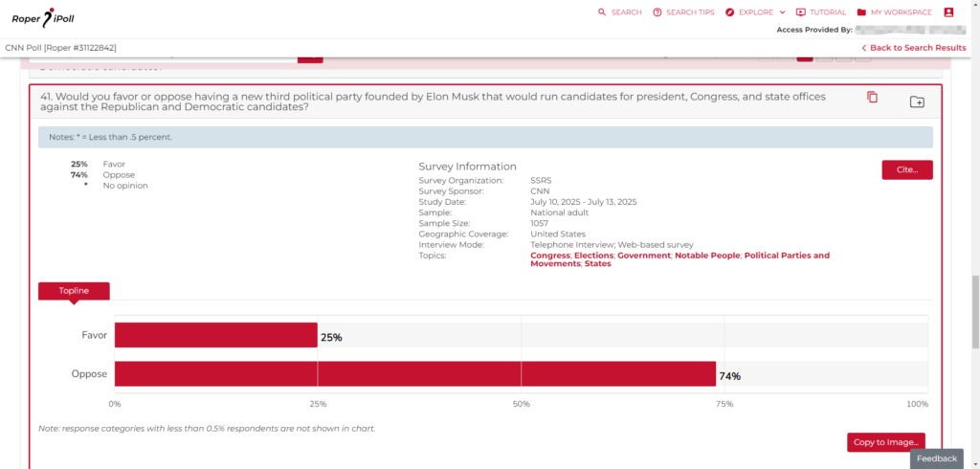Open the Notable People topic link
The width and height of the screenshot is (980, 469).
click(x=707, y=256)
